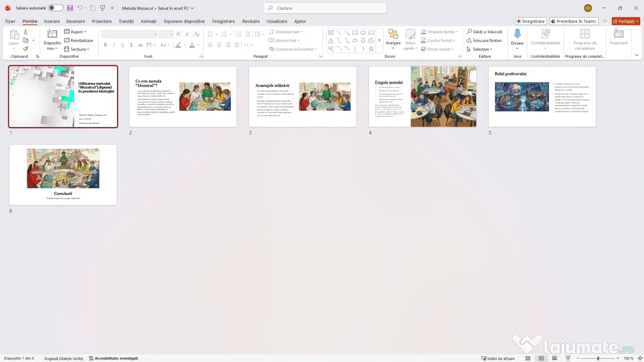Click the Undo arrow in title bar
Image resolution: width=644 pixels, height=362 pixels.
tap(80, 8)
